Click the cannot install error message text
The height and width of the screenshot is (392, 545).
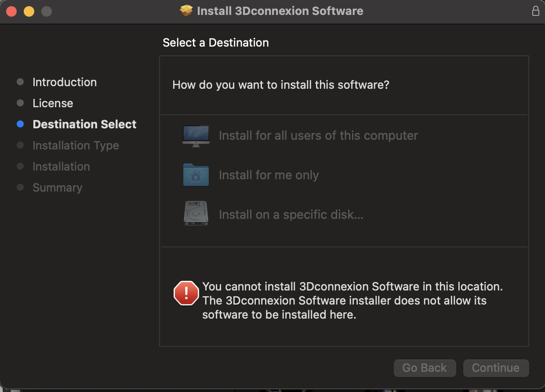(352, 301)
